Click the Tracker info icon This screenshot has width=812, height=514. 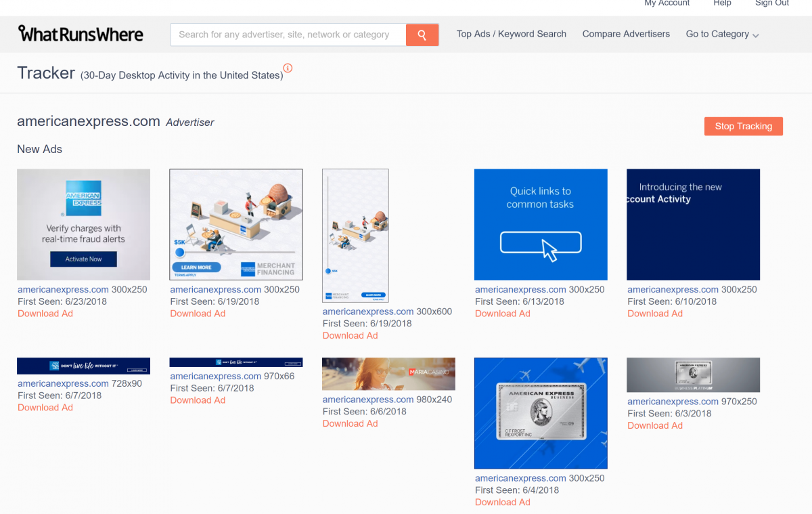tap(288, 68)
